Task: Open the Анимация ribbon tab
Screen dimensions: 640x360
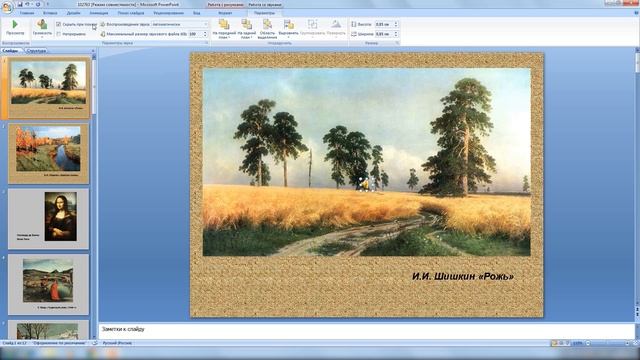Action: point(99,13)
